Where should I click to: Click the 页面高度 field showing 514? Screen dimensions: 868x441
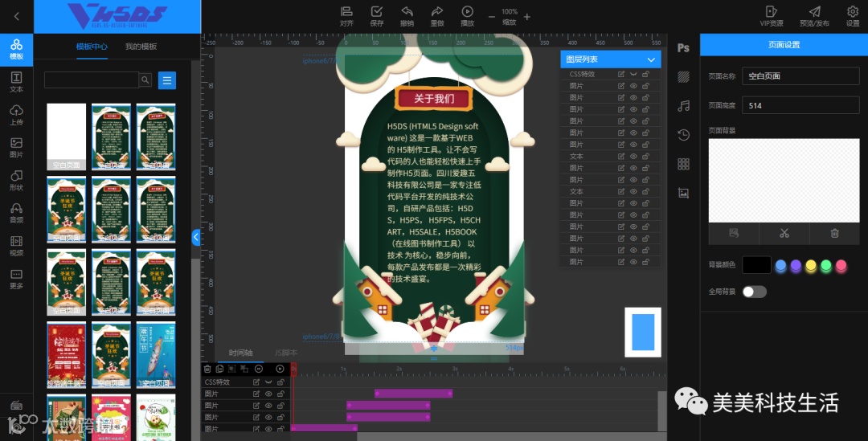800,105
